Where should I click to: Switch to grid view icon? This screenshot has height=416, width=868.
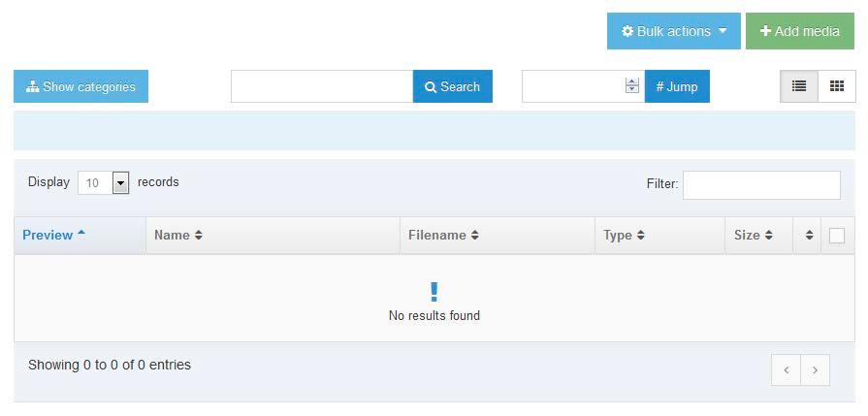(836, 86)
